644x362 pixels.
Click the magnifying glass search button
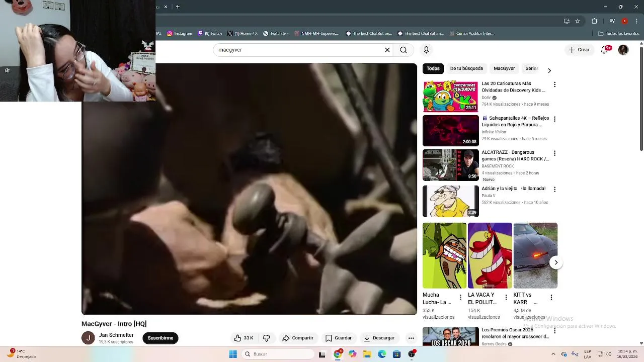pos(404,50)
